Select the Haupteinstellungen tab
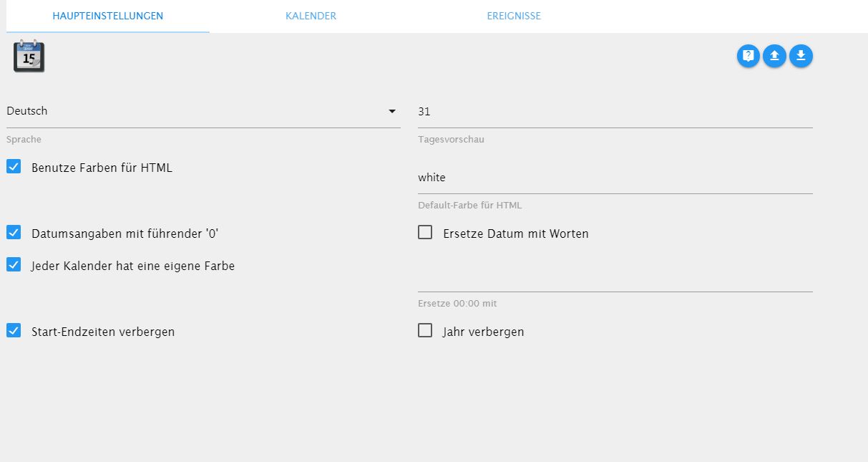The image size is (868, 462). coord(107,16)
